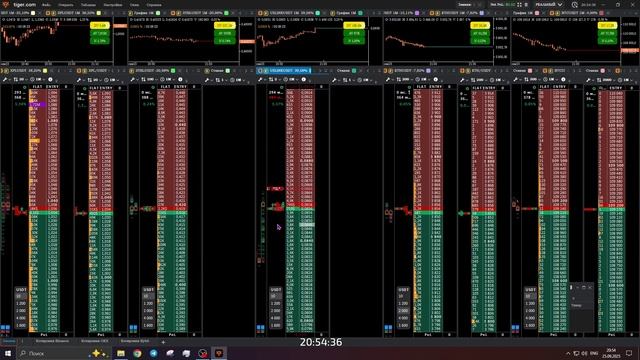Expand the account mode dropdown in top bar

point(549,5)
